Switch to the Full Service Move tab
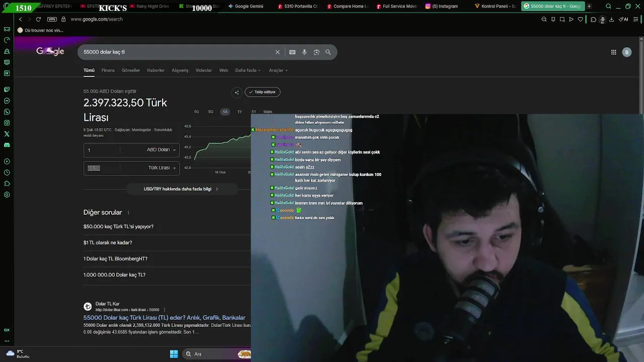644x362 pixels. [x=396, y=6]
